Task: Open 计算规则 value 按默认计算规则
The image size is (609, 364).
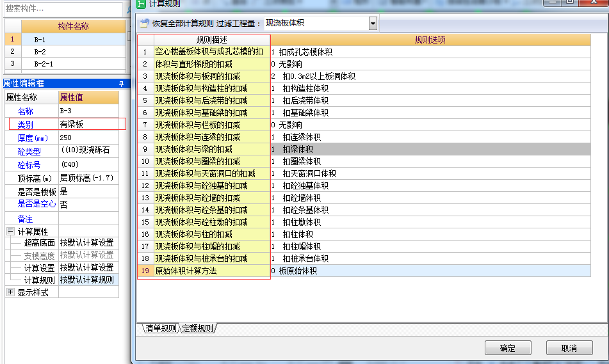Action: click(88, 280)
